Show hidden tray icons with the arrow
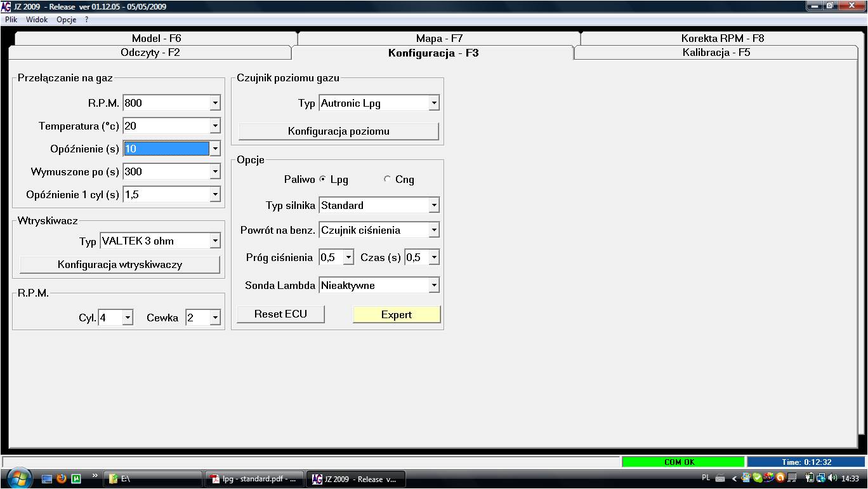Viewport: 868px width, 489px height. coord(735,478)
